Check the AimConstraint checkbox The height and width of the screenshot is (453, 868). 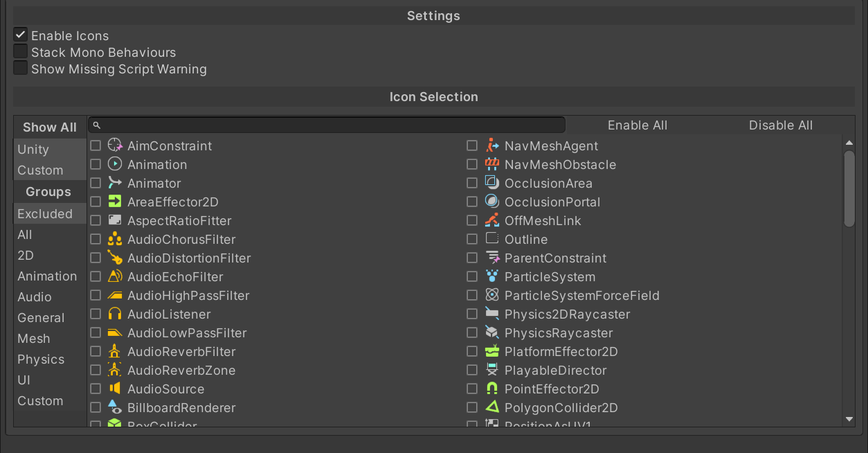click(96, 146)
